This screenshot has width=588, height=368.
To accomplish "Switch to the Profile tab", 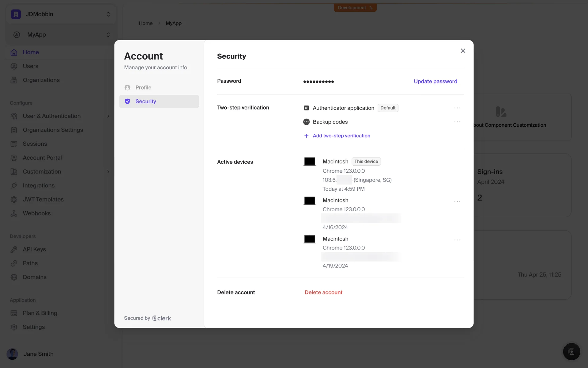I will tap(143, 88).
